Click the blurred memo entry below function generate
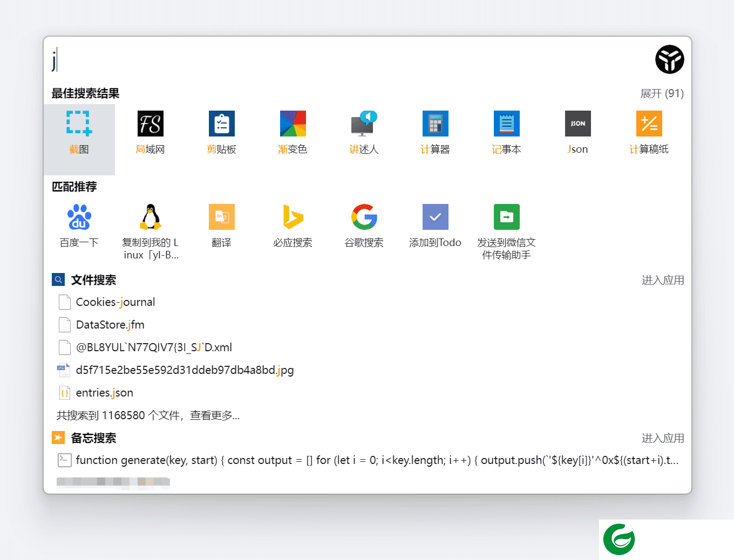 [x=113, y=482]
